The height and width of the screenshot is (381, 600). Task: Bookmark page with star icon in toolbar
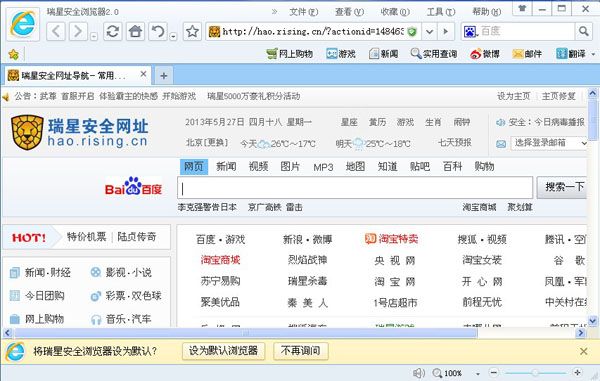pyautogui.click(x=192, y=31)
